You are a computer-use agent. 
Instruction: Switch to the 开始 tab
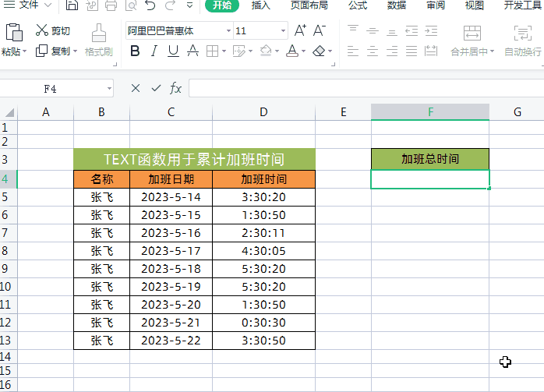(x=222, y=5)
